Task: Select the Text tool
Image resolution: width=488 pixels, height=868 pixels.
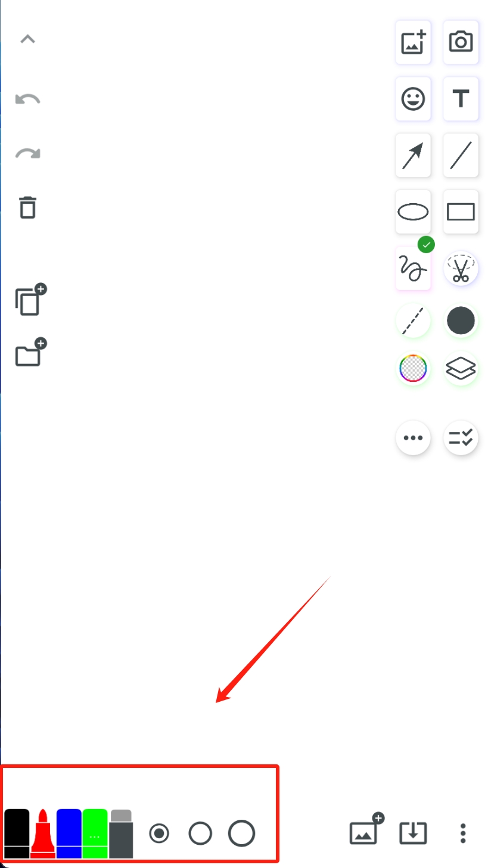Action: (x=461, y=98)
